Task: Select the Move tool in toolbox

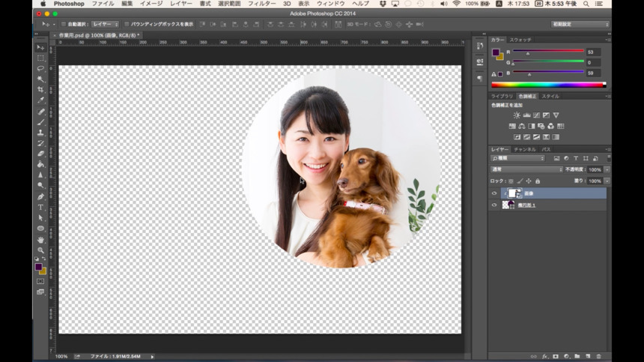Action: point(40,48)
